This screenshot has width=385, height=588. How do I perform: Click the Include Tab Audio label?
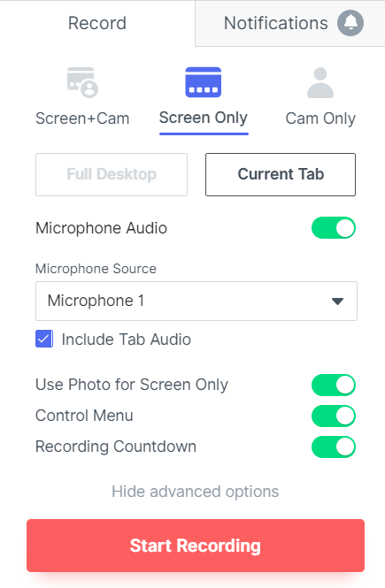coord(127,340)
